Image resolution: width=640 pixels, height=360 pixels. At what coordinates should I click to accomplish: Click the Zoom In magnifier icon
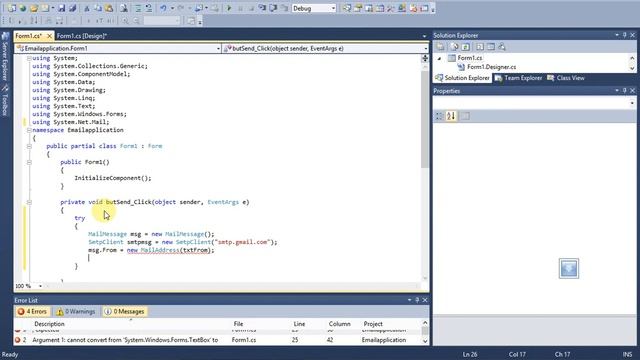(x=125, y=20)
